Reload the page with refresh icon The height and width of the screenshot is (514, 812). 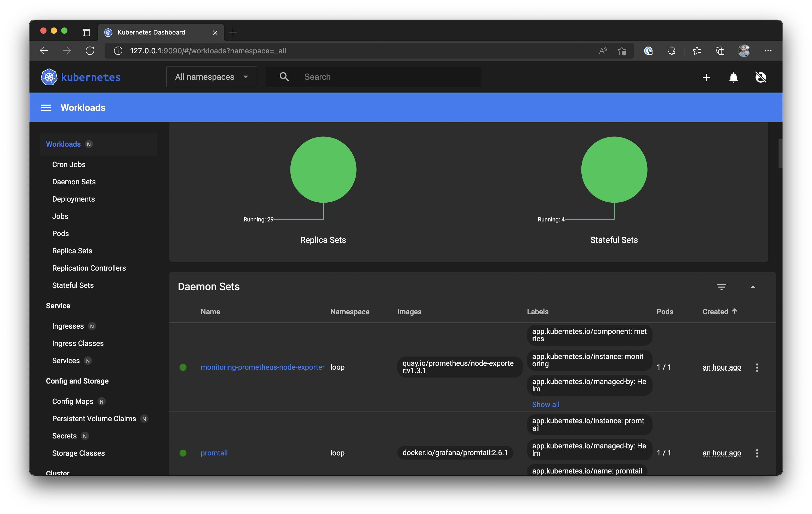[90, 51]
